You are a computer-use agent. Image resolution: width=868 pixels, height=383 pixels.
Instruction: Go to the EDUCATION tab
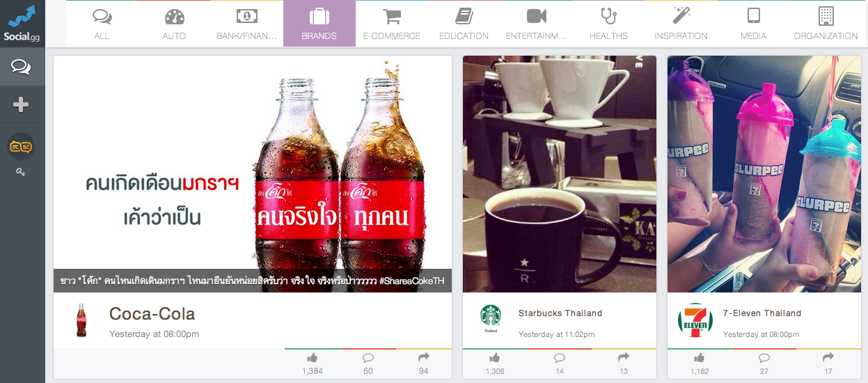click(x=464, y=24)
